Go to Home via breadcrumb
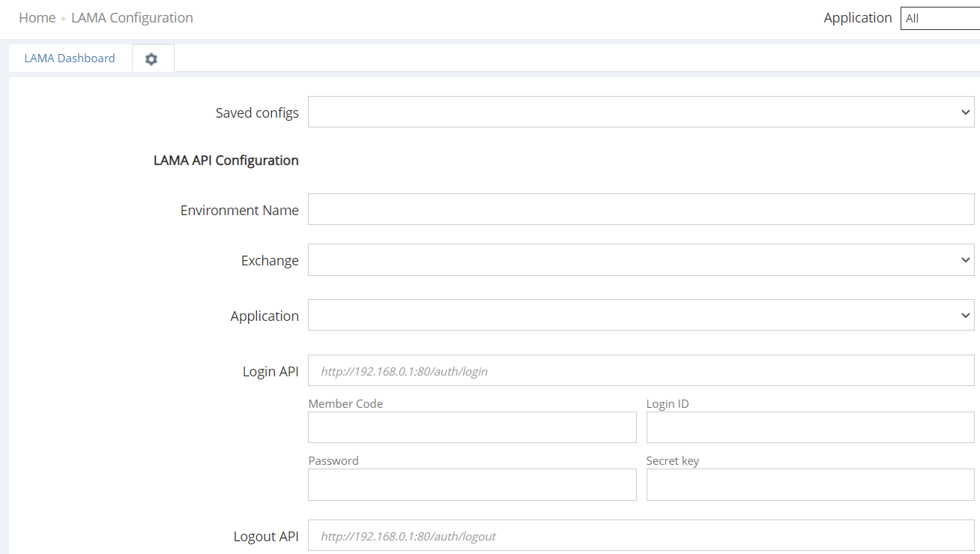980x554 pixels. tap(37, 18)
